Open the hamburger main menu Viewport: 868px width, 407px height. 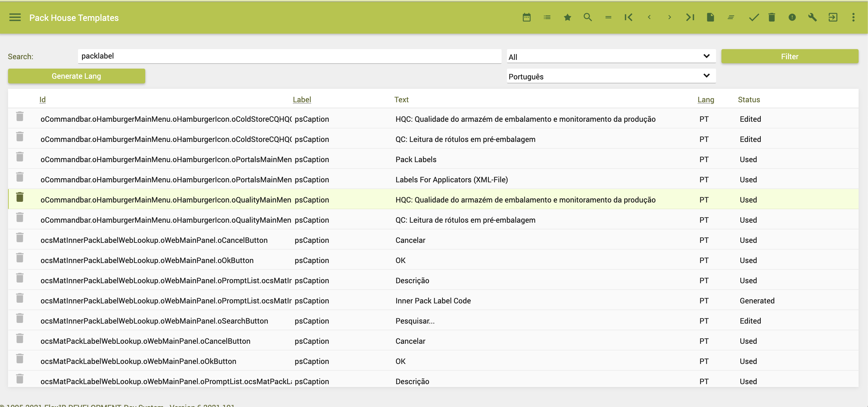click(15, 17)
